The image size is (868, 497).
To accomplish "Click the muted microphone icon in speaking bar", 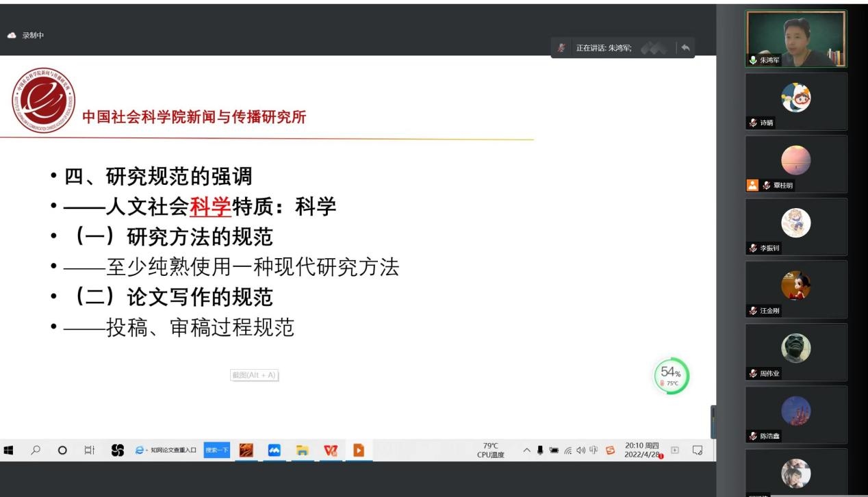I will pos(562,48).
